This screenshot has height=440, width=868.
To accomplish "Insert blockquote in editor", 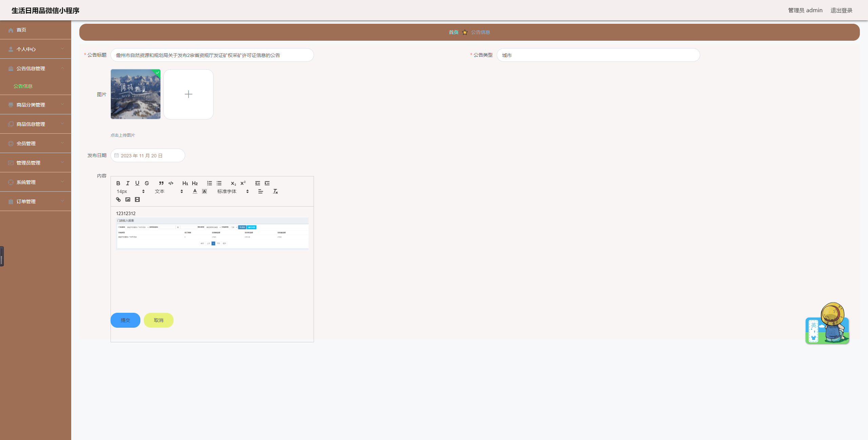I will (x=161, y=183).
